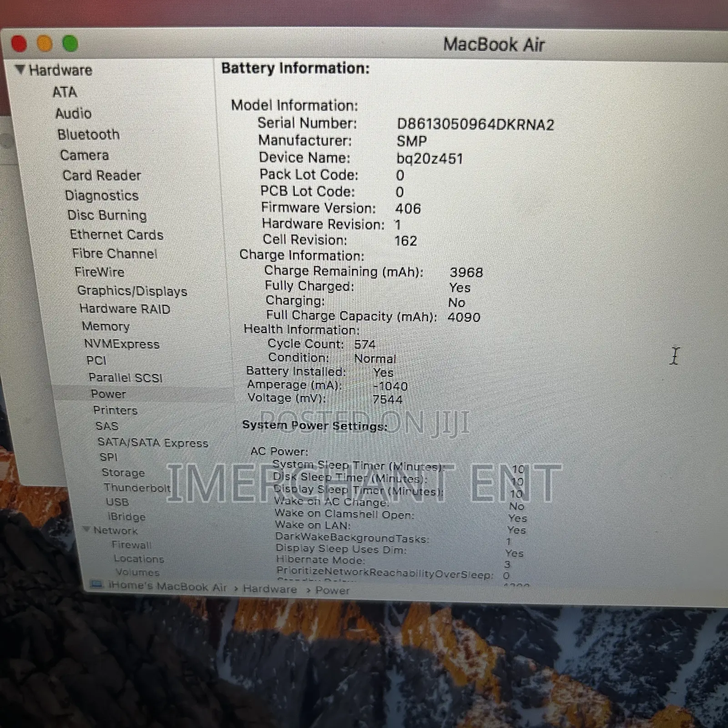Zoom the window with green button
Screen dimensions: 728x728
(70, 44)
